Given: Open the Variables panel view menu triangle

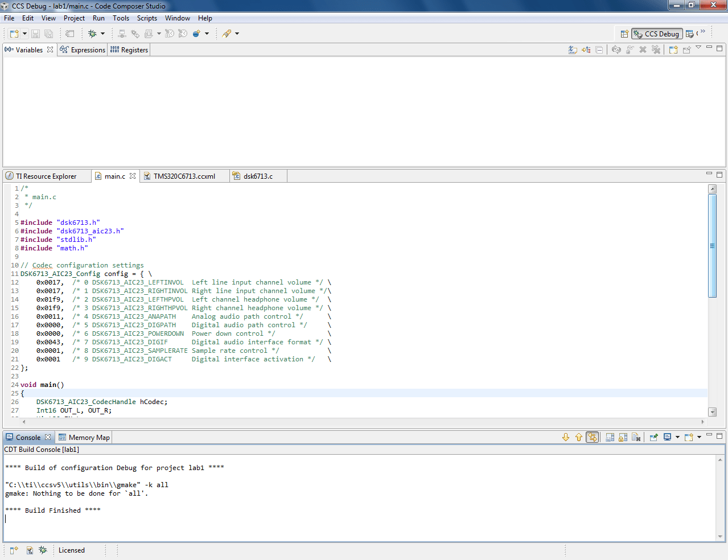Looking at the screenshot, I should click(698, 50).
